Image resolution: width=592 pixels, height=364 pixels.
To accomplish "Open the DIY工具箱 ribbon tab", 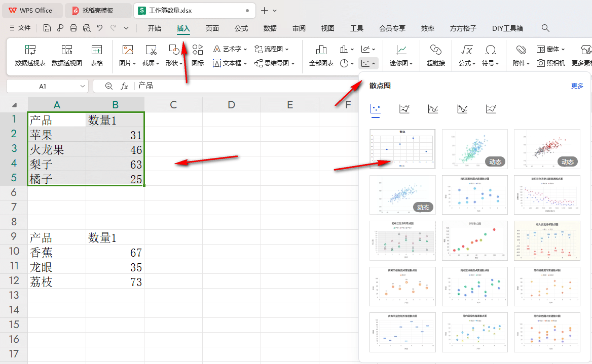I will [x=507, y=28].
